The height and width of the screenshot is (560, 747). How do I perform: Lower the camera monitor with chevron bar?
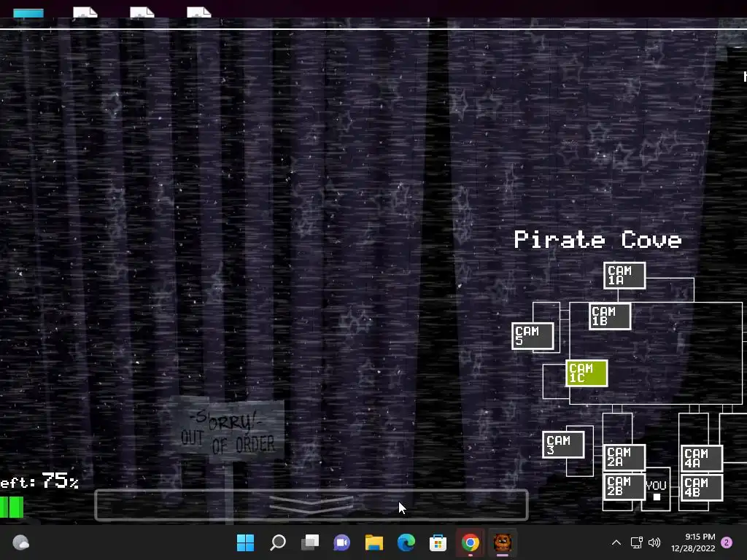tap(311, 505)
